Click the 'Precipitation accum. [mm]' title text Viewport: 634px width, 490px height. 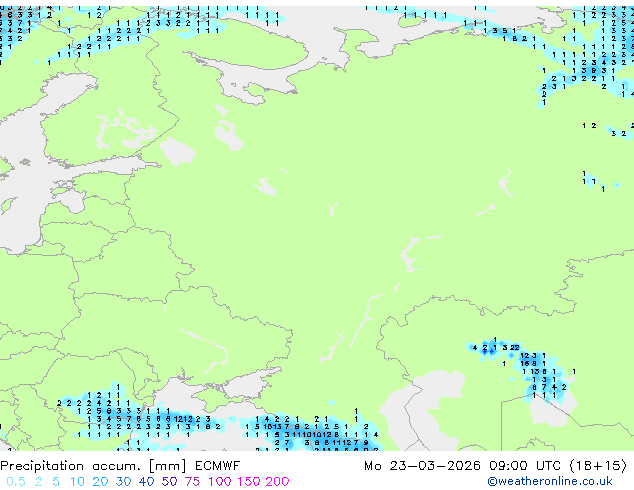pyautogui.click(x=93, y=466)
